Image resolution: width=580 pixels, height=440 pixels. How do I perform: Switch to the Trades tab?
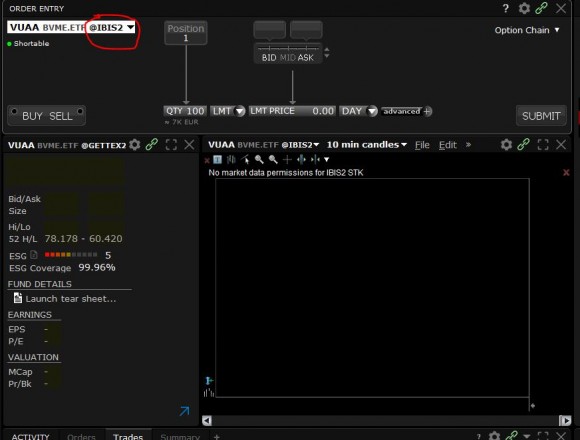coord(128,436)
